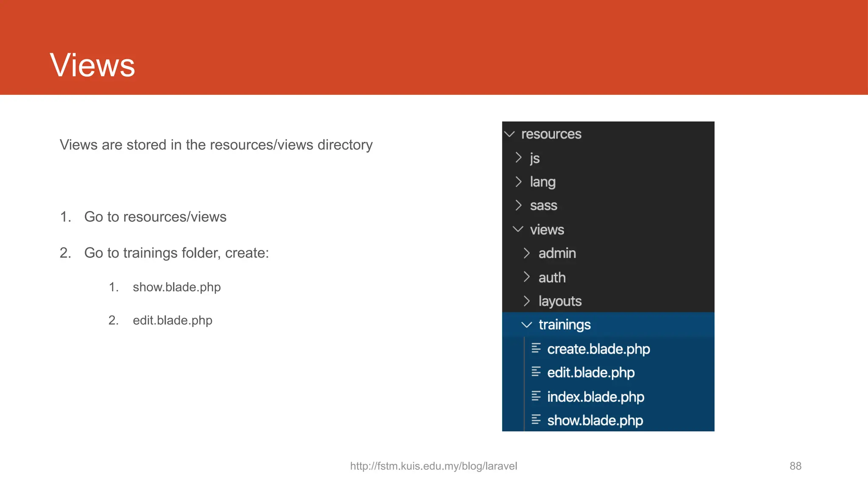The height and width of the screenshot is (488, 868).
Task: Select the lang folder label
Action: pos(543,182)
